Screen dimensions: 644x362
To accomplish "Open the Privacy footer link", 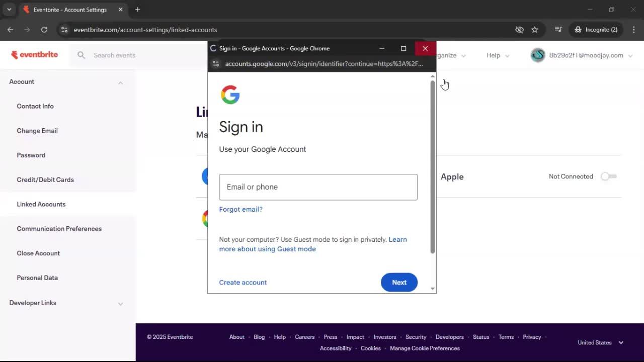I will [532, 337].
